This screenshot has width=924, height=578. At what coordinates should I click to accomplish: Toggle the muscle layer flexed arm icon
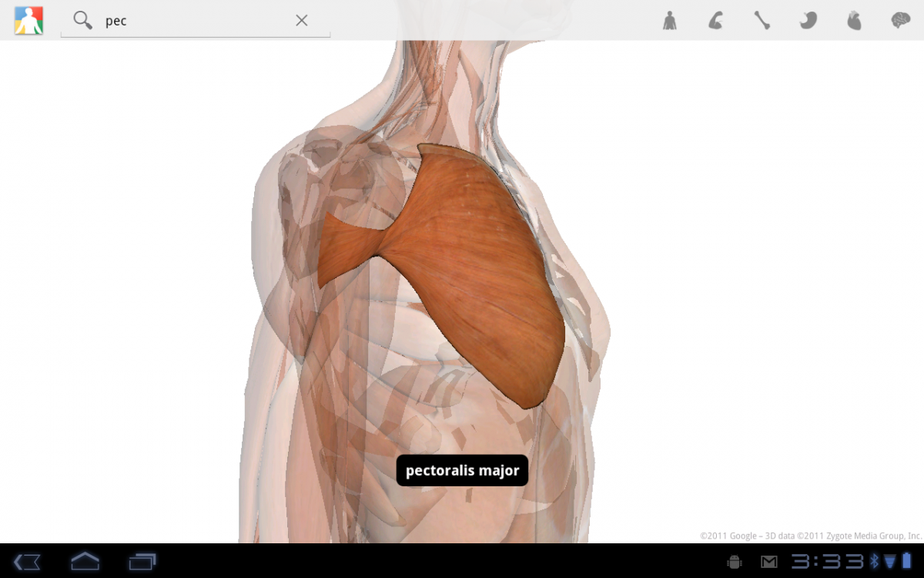tap(715, 21)
